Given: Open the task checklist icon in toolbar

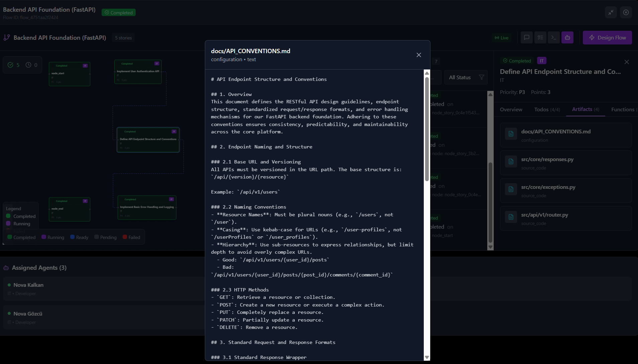Looking at the screenshot, I should coord(540,37).
